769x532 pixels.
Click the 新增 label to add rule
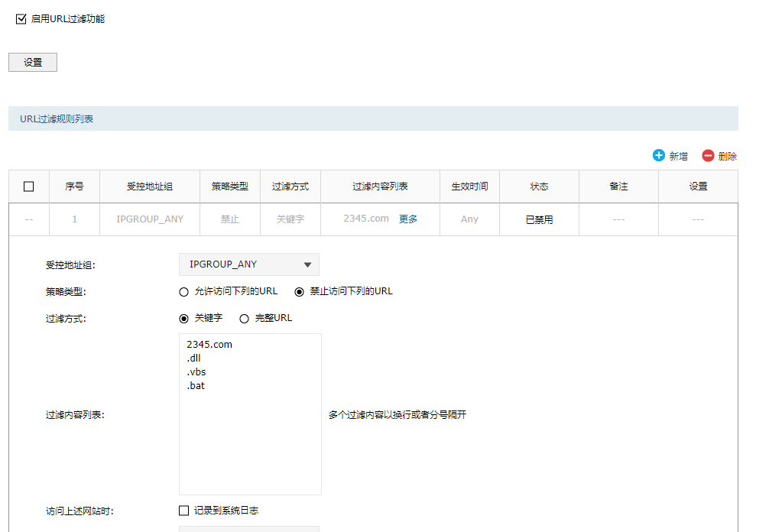678,156
